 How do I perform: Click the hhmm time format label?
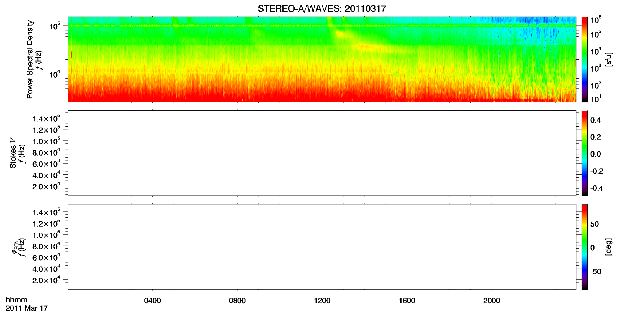(17, 300)
